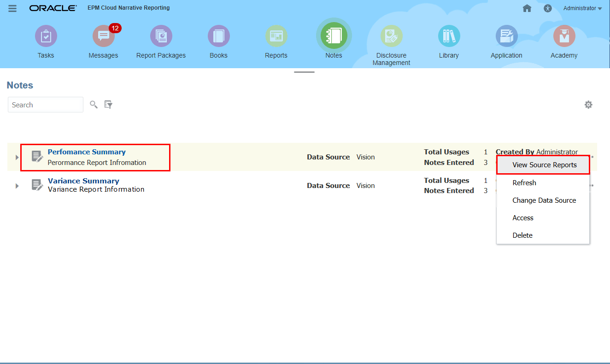Open the Library card icon
The width and height of the screenshot is (610, 364).
[x=449, y=36]
